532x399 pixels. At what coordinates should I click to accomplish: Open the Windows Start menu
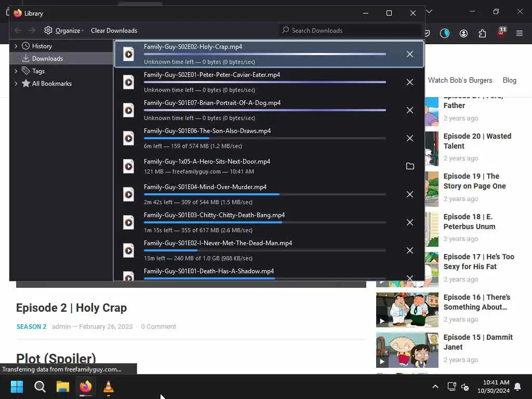tap(17, 387)
